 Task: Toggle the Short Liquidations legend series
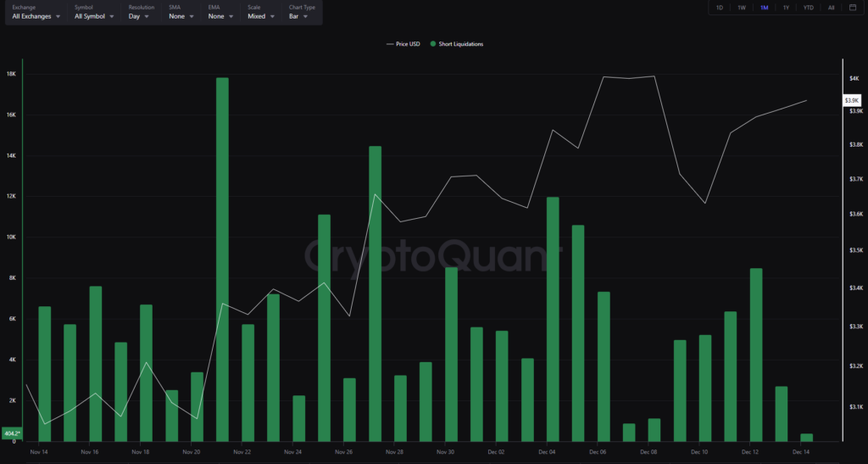tap(457, 44)
